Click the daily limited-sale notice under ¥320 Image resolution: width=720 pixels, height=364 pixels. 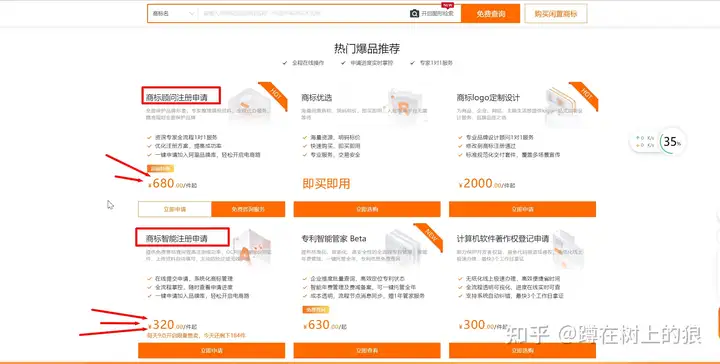[x=196, y=336]
